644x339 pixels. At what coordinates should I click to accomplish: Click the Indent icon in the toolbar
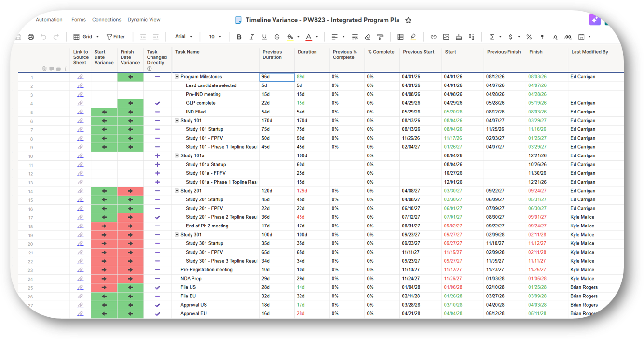point(155,37)
